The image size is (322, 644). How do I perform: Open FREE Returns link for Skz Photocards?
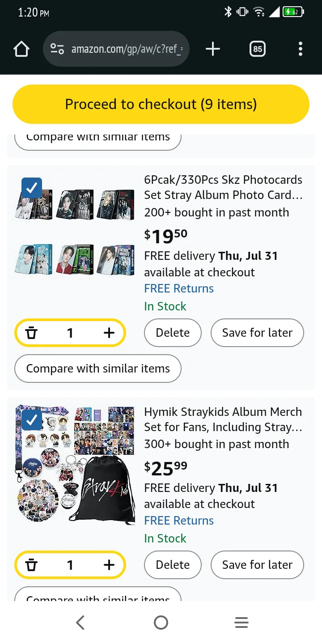[179, 288]
